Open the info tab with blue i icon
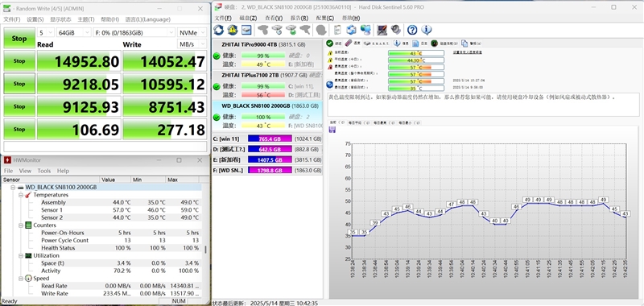The height and width of the screenshot is (306, 644). click(401, 43)
